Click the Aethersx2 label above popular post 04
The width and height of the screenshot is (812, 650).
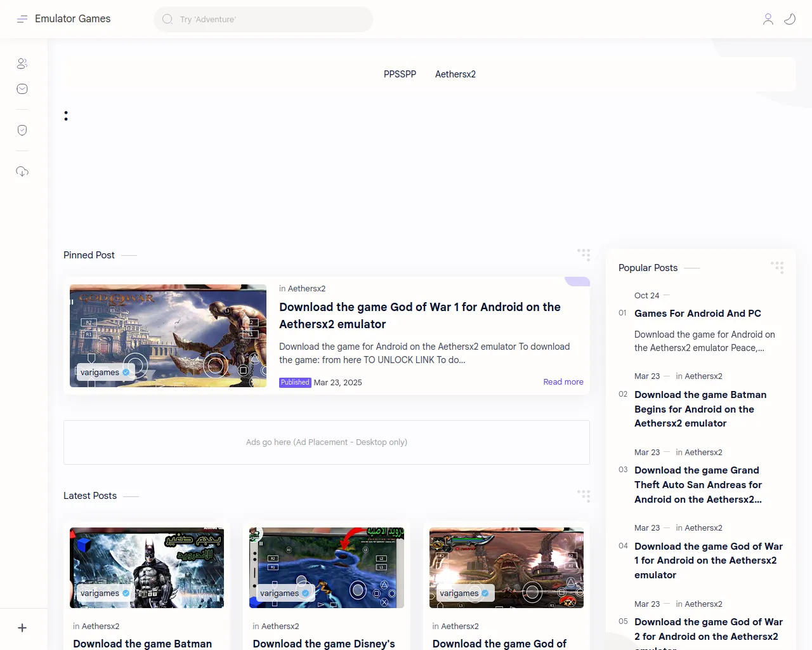[704, 527]
